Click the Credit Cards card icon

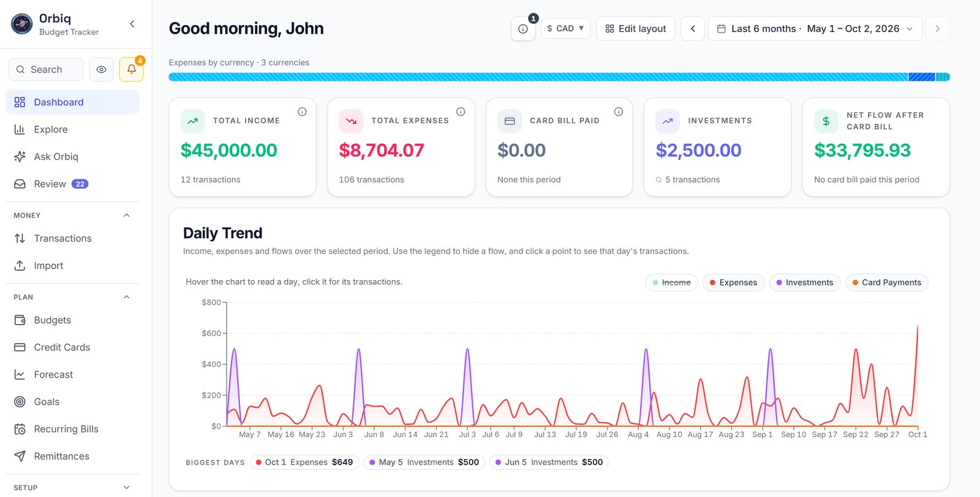pos(20,347)
